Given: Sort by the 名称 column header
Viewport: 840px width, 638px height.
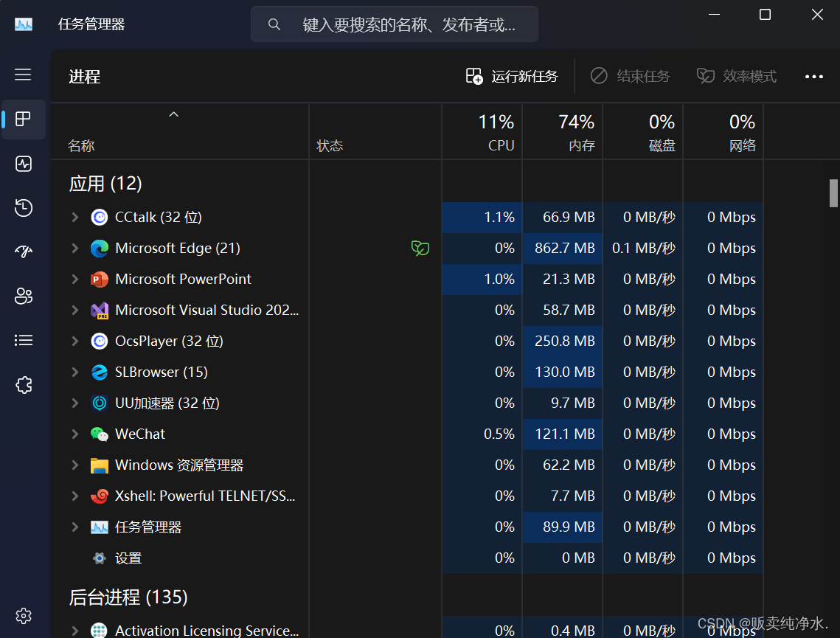Looking at the screenshot, I should click(x=180, y=132).
